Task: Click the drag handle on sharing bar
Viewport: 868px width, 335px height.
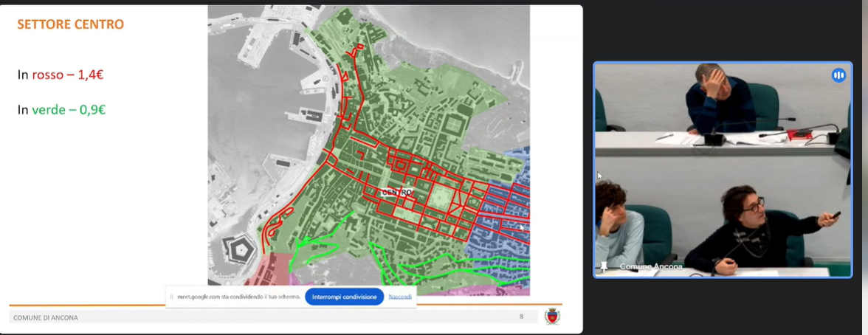Action: (171, 297)
